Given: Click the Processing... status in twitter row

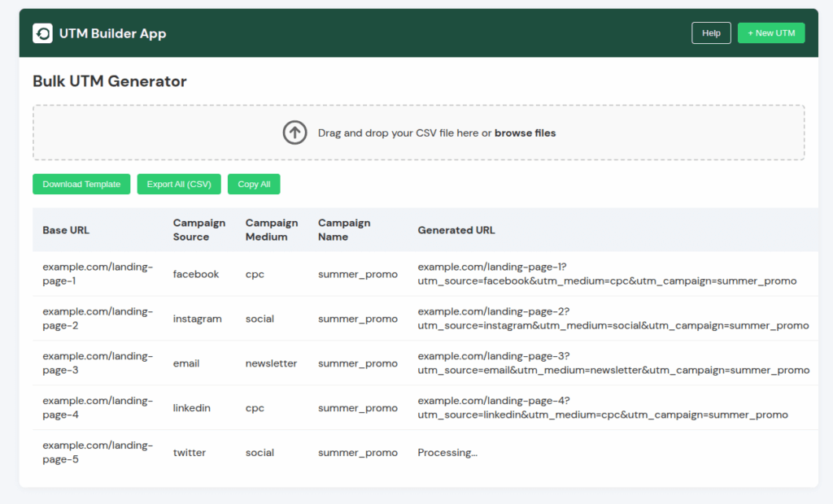Looking at the screenshot, I should tap(447, 453).
